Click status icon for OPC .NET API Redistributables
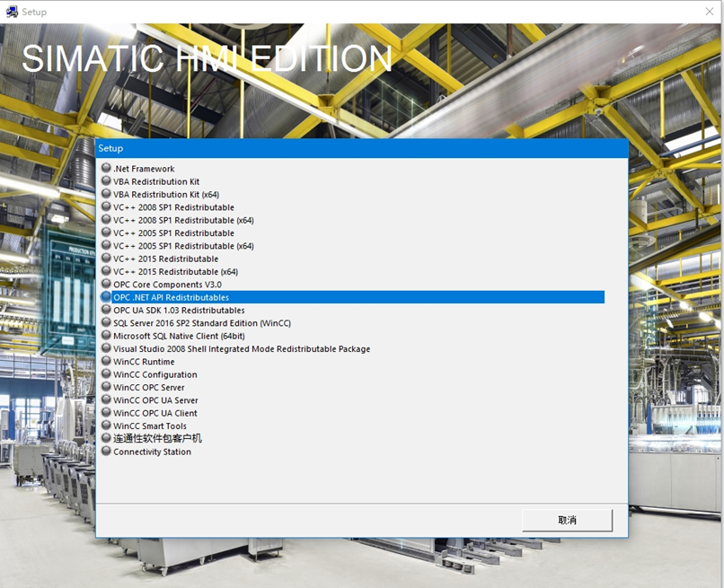The height and width of the screenshot is (588, 724). [106, 296]
